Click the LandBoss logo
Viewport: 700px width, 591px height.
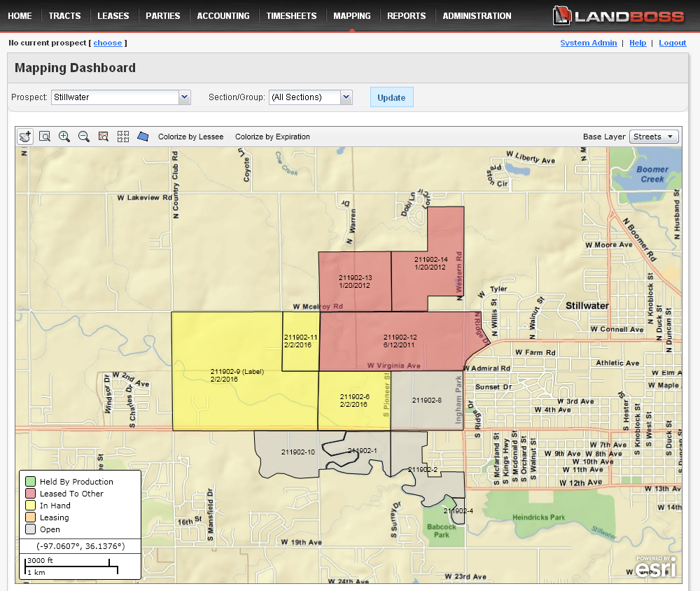point(618,15)
